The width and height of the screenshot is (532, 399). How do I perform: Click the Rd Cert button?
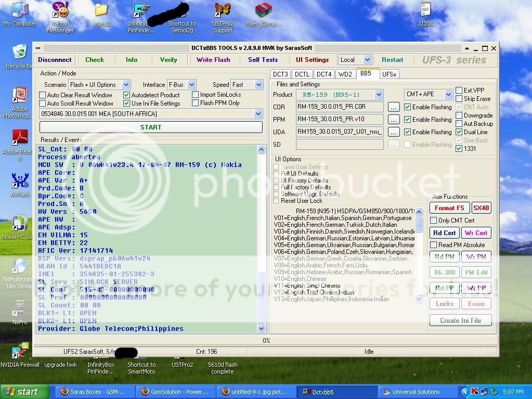(x=444, y=233)
